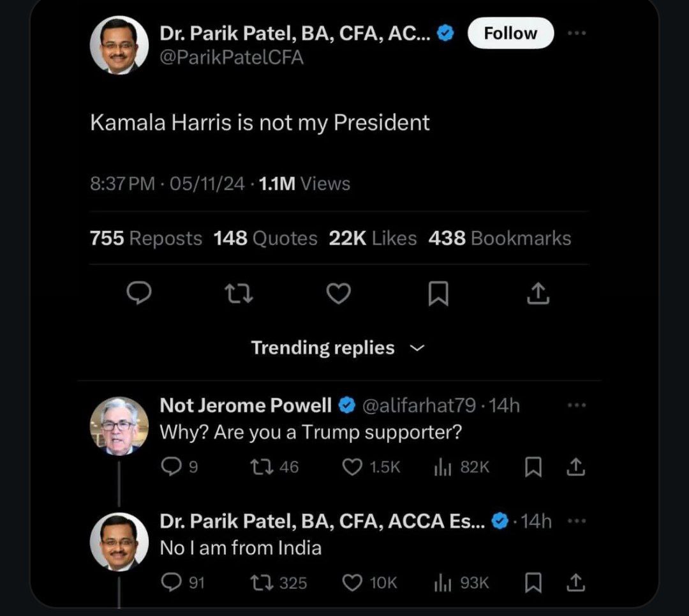This screenshot has height=616, width=689.
Task: Share the "No I am from India" reply
Action: 575,582
